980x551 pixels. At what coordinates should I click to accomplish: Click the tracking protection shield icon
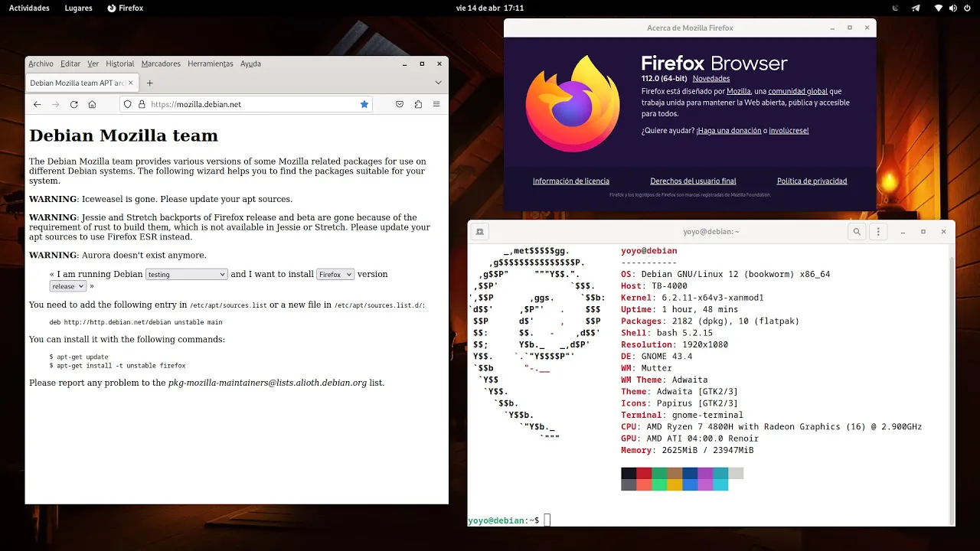[x=128, y=104]
